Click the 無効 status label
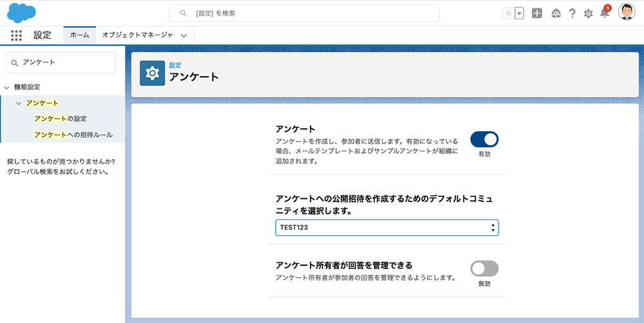644x323 pixels. [x=484, y=284]
